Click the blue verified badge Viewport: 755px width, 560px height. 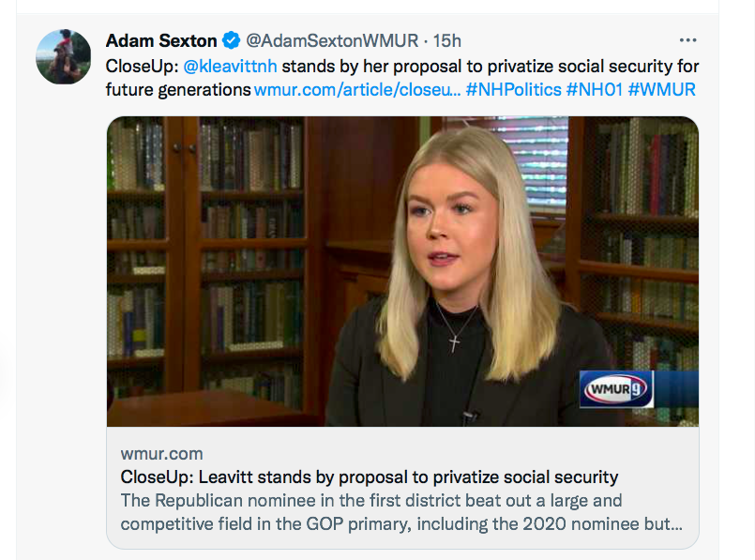click(232, 41)
